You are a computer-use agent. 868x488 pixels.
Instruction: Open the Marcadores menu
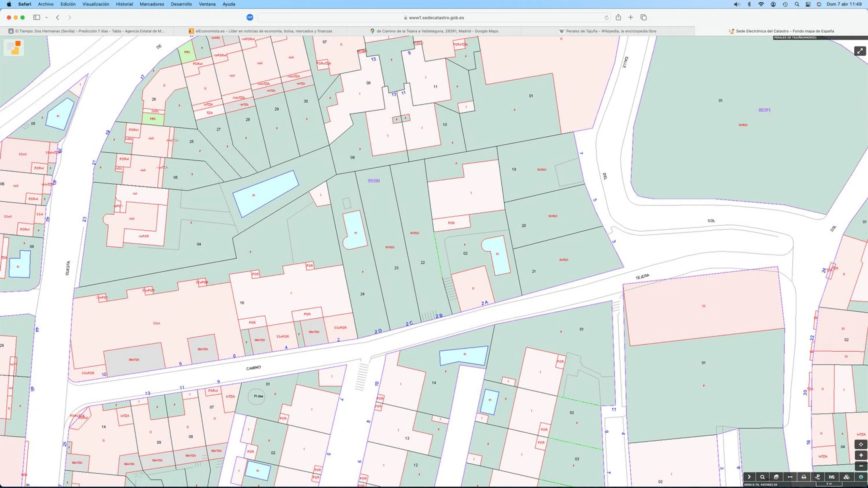pyautogui.click(x=152, y=4)
